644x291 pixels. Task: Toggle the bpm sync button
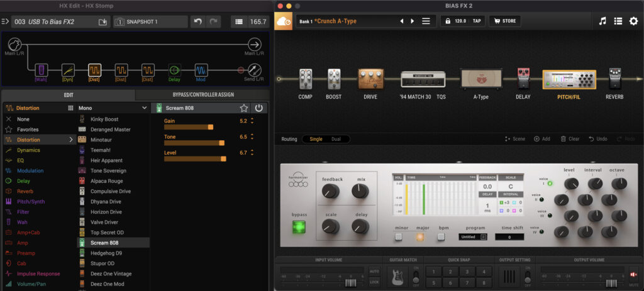[x=441, y=237]
